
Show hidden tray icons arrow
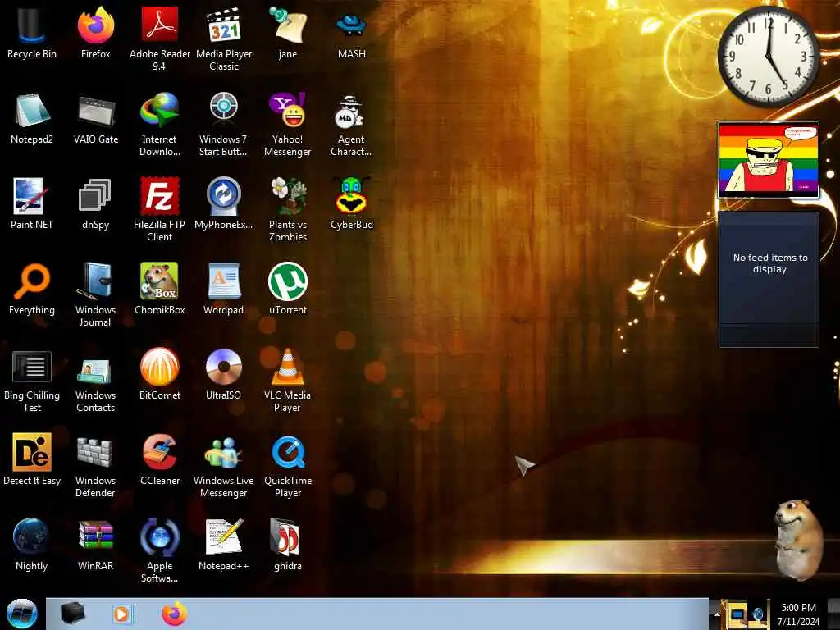717,614
